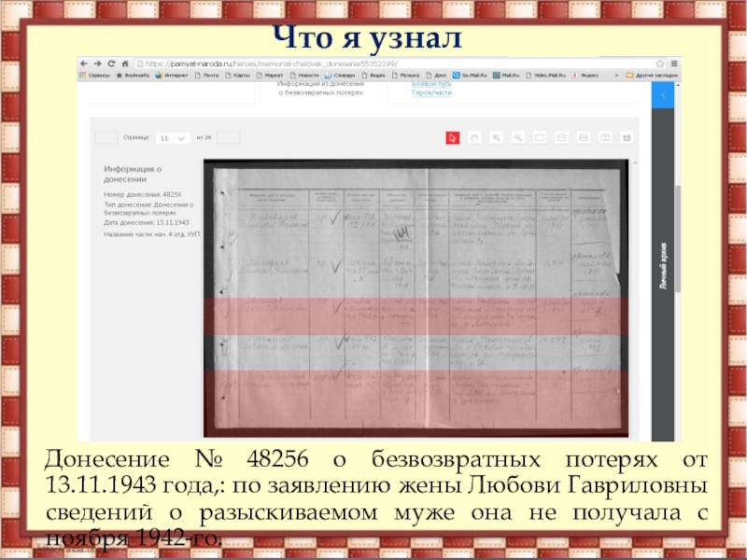The height and width of the screenshot is (560, 747).
Task: Open the Go.Mail.Ru bookmark
Action: (470, 76)
